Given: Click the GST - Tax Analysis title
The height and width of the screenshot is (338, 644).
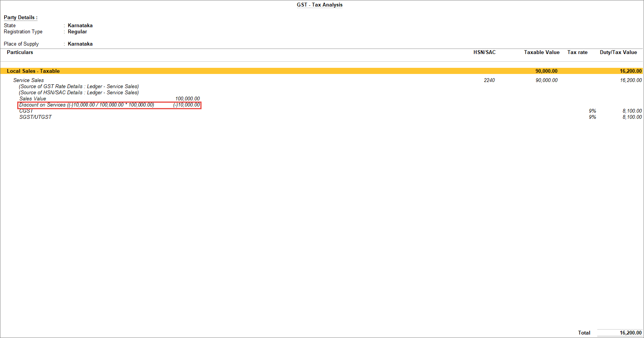Looking at the screenshot, I should pyautogui.click(x=320, y=5).
